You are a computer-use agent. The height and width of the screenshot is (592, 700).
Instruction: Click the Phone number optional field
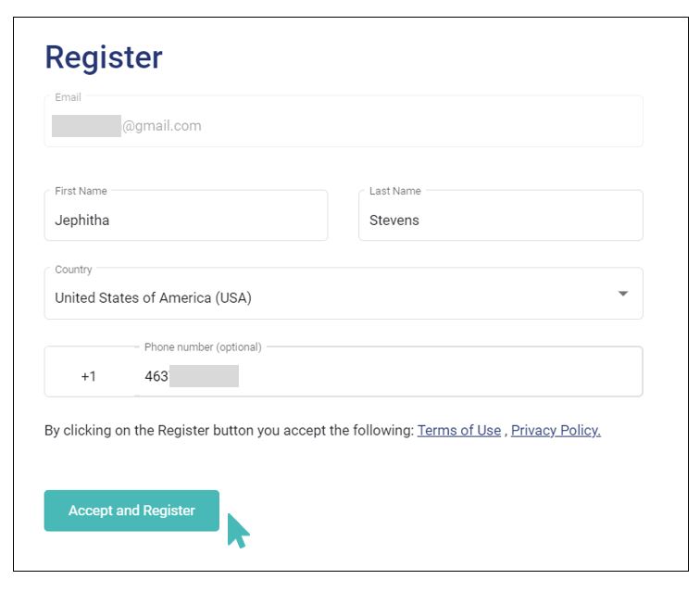tap(388, 372)
